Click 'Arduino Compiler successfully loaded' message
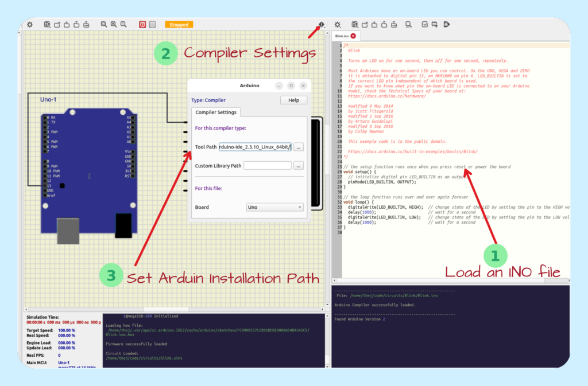The height and width of the screenshot is (386, 588). pyautogui.click(x=375, y=305)
